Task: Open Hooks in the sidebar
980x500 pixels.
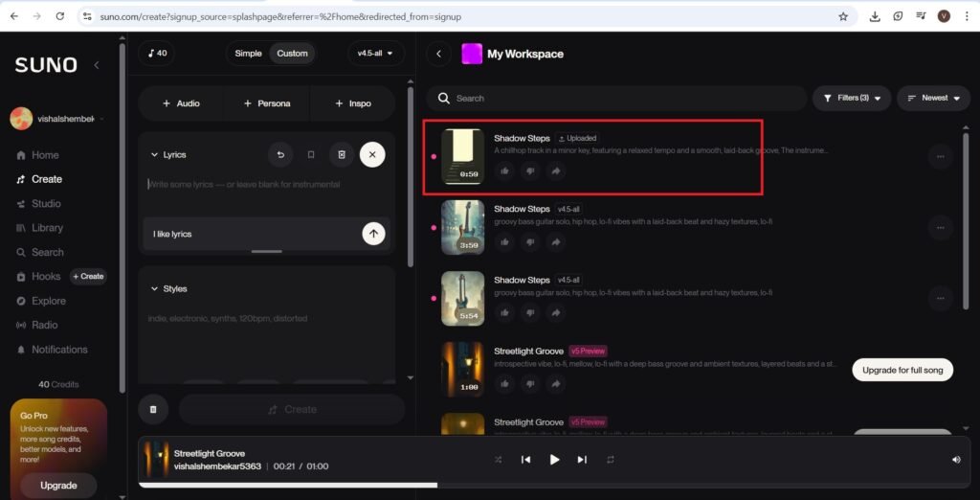Action: 37,277
